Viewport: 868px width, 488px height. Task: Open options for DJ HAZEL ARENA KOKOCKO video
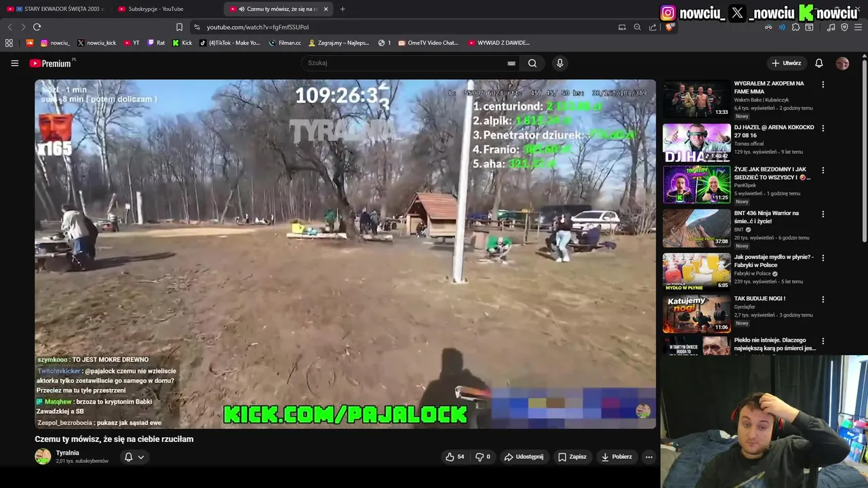823,128
